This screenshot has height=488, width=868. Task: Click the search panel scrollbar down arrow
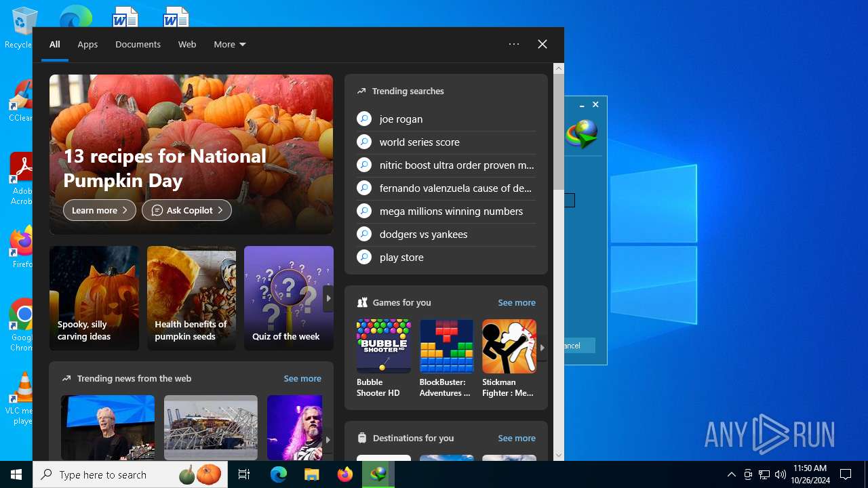559,455
